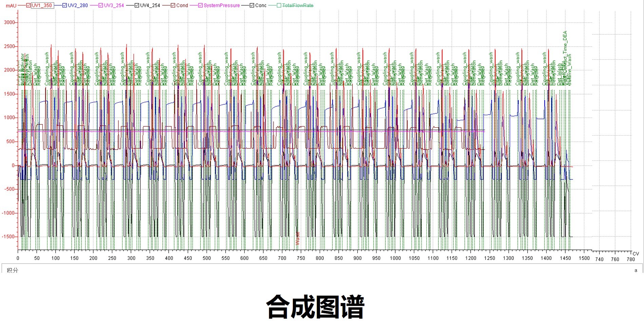Select the TotalFlowRate legend label
This screenshot has height=336, width=644.
tap(298, 5)
